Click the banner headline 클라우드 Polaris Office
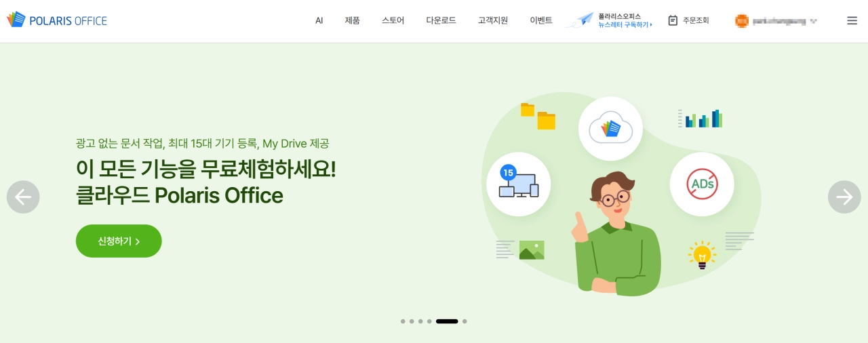Screen dimensions: 868x343 [x=180, y=195]
